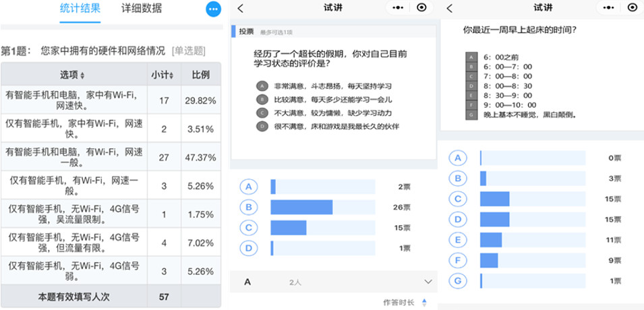Open the three-dot capsule menu in the middle panel
The height and width of the screenshot is (310, 644).
(399, 8)
